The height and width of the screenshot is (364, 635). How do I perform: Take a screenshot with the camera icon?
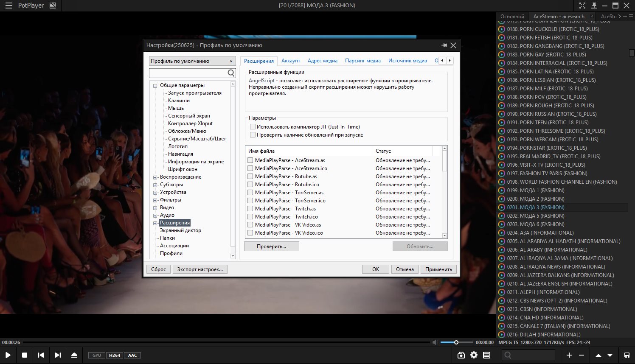pos(461,355)
